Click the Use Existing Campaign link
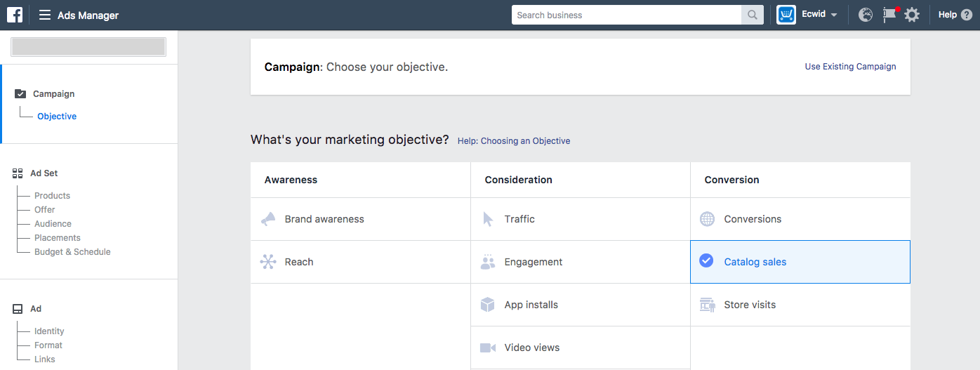Screen dimensions: 980x370 (850, 67)
